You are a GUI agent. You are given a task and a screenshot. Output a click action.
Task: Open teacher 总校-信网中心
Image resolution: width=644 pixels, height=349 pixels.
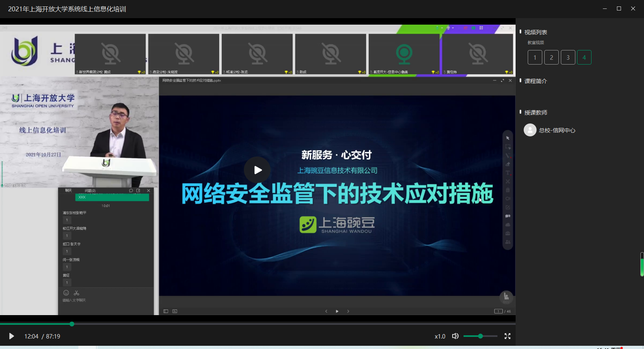tap(557, 130)
